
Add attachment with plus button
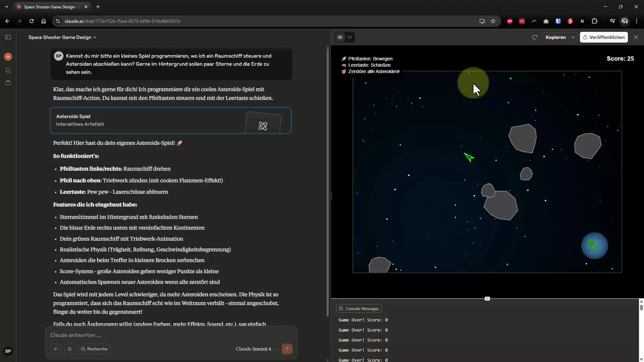(56, 349)
